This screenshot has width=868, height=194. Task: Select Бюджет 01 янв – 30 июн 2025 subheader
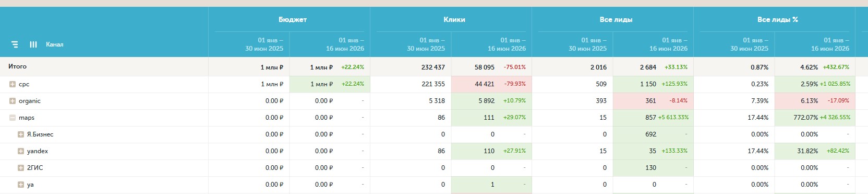264,44
